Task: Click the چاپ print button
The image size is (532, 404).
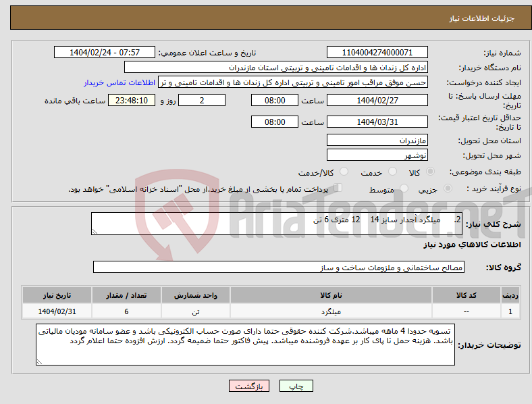Action: pos(296,386)
